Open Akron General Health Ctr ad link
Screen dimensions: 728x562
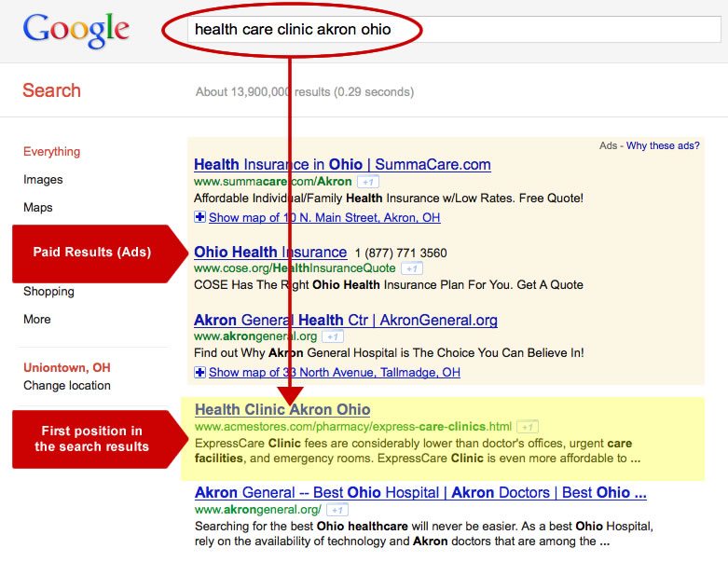[x=346, y=320]
